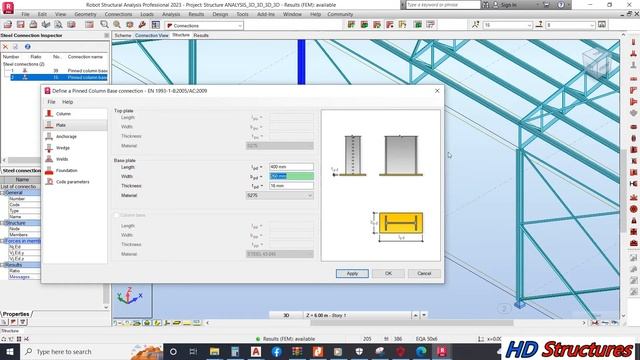
Task: Click the base plate Thickness input field
Action: pyautogui.click(x=291, y=186)
